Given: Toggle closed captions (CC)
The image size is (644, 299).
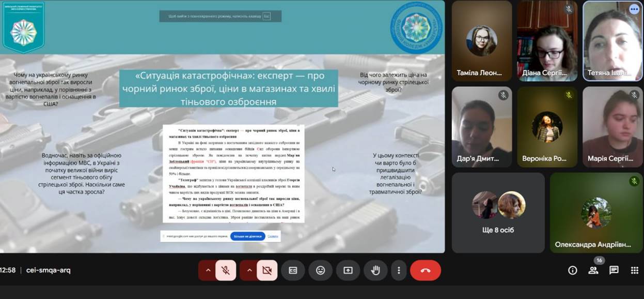Looking at the screenshot, I should point(293,270).
